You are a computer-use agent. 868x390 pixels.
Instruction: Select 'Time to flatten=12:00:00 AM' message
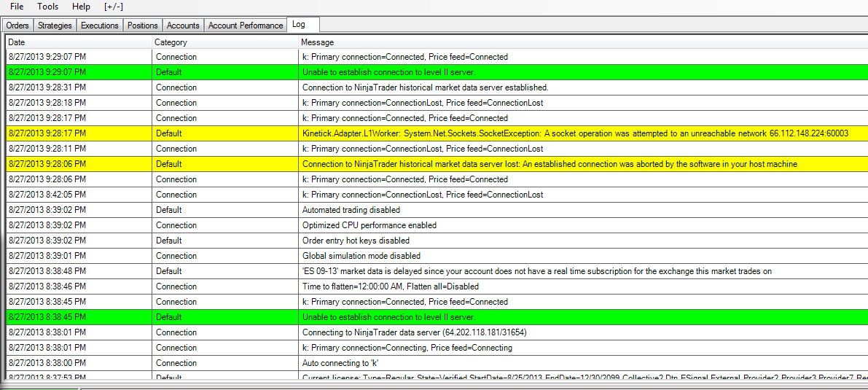tap(390, 287)
